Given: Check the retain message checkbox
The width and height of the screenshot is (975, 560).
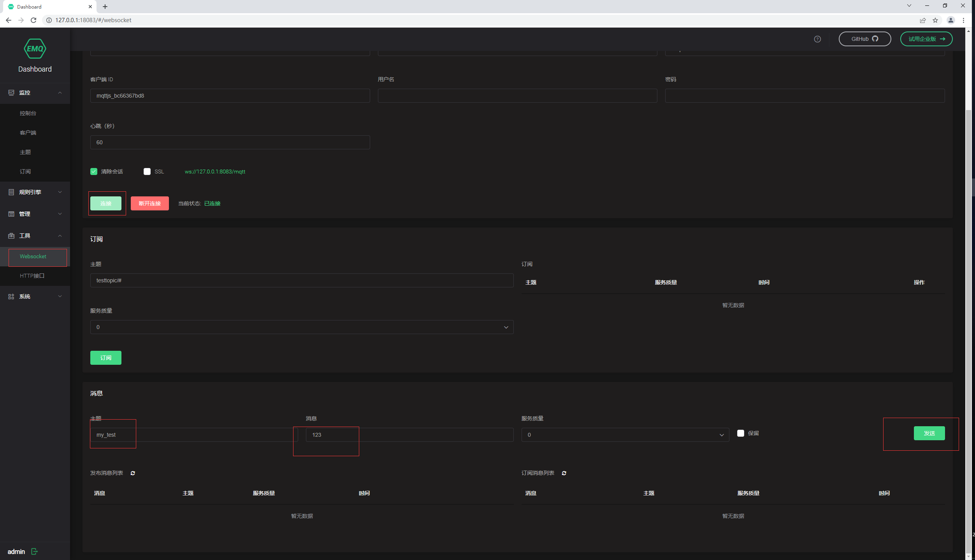Looking at the screenshot, I should pyautogui.click(x=740, y=433).
